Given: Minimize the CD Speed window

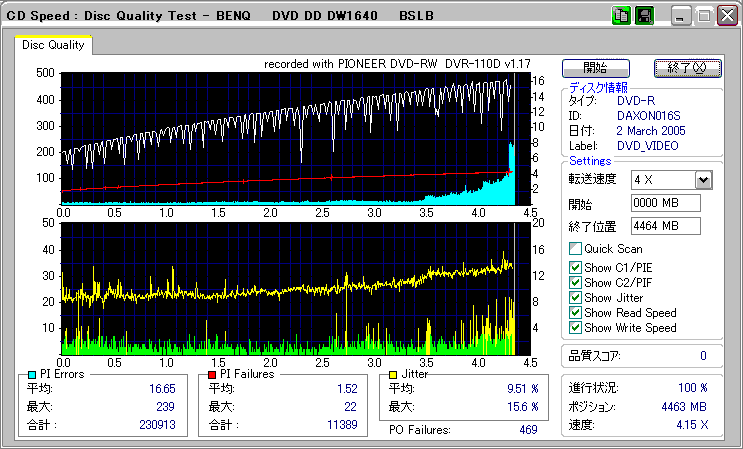Looking at the screenshot, I should (681, 16).
